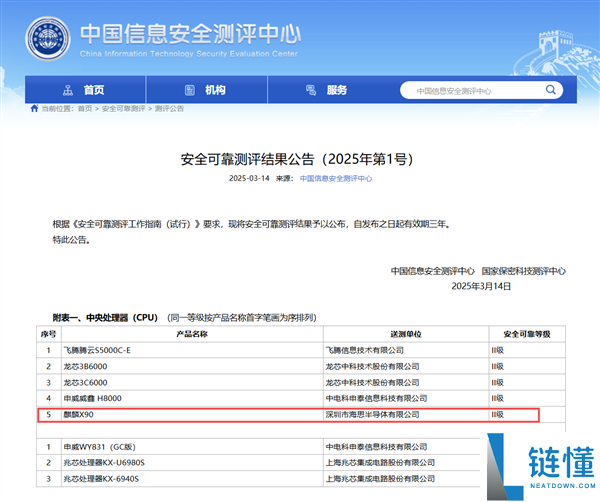
Task: Click the 序号 column header
Action: (49, 334)
